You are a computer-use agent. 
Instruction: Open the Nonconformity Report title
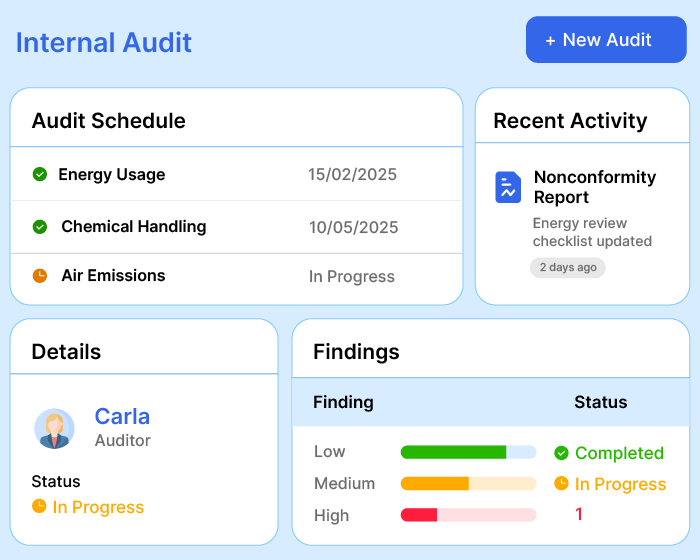(594, 187)
